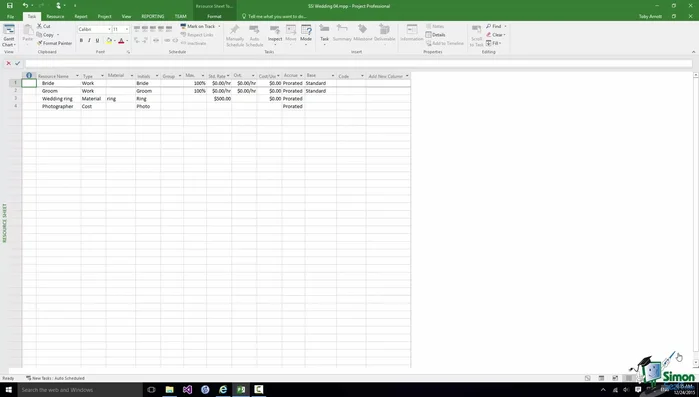Expand the Font dialog launcher
699x397 pixels.
click(x=128, y=52)
